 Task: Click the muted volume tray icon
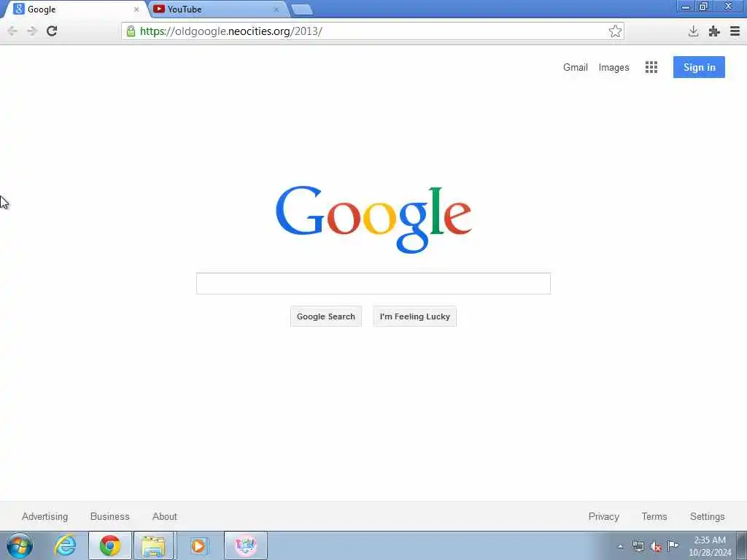pyautogui.click(x=656, y=547)
